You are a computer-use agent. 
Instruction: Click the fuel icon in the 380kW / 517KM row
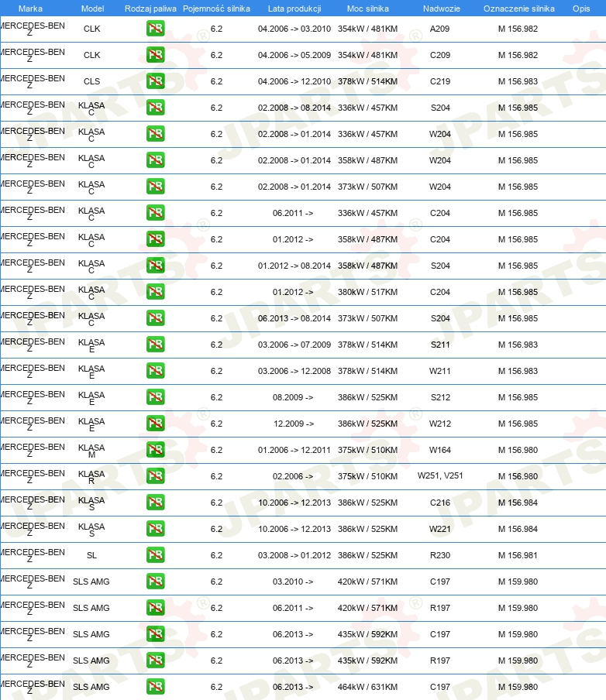[156, 292]
